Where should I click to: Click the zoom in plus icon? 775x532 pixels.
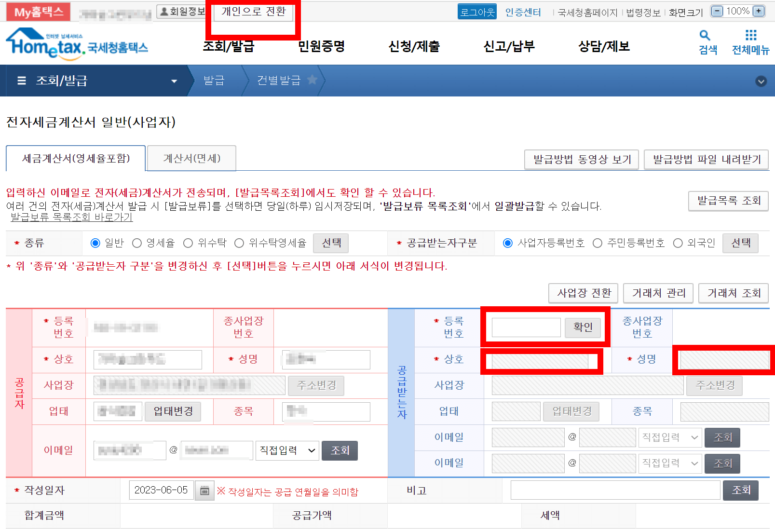click(759, 11)
